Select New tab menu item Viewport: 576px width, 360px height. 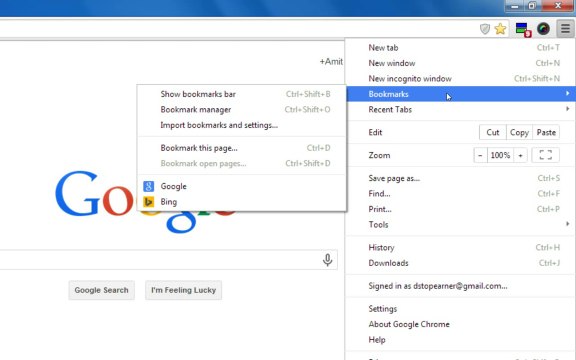coord(460,48)
